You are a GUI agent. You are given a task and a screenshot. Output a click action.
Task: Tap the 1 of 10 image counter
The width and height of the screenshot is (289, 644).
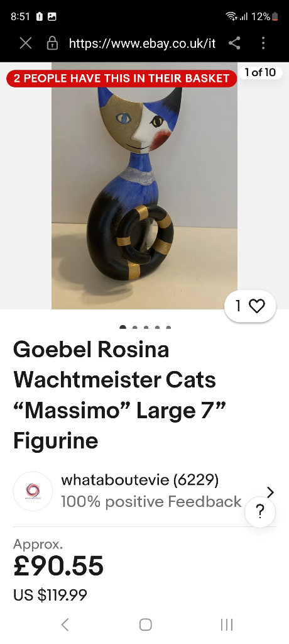[x=260, y=73]
